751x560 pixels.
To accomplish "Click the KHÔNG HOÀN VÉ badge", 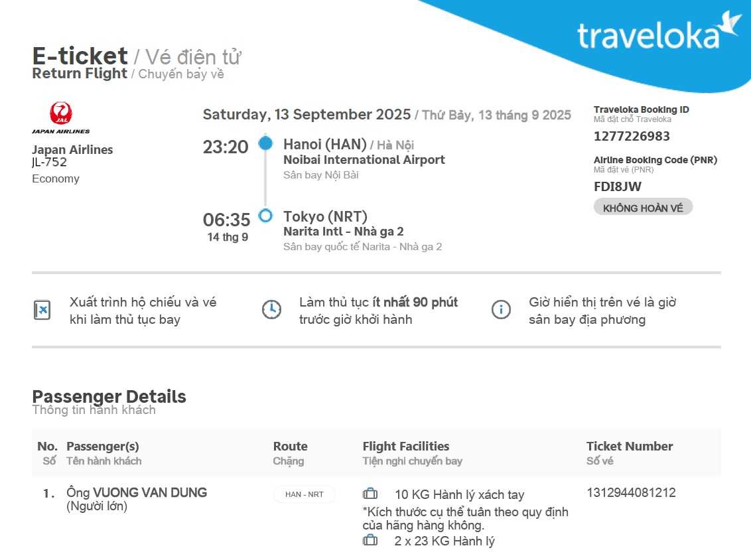I will 642,208.
